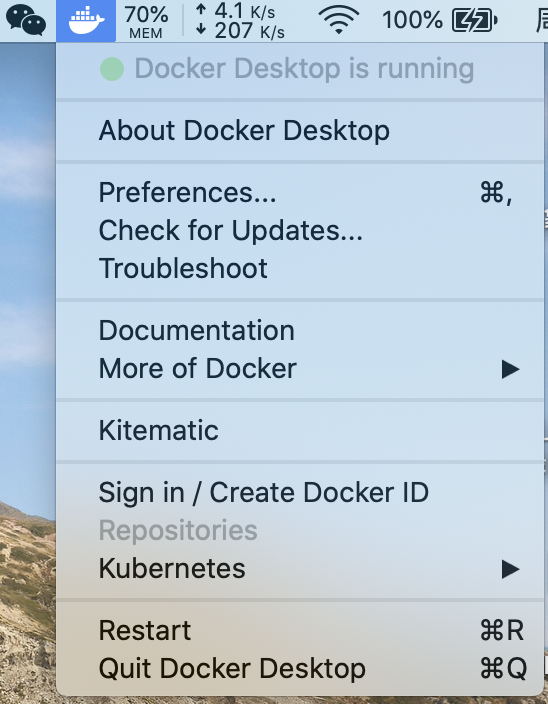Expand the Kubernetes submenu arrow
548x704 pixels.
pos(510,569)
